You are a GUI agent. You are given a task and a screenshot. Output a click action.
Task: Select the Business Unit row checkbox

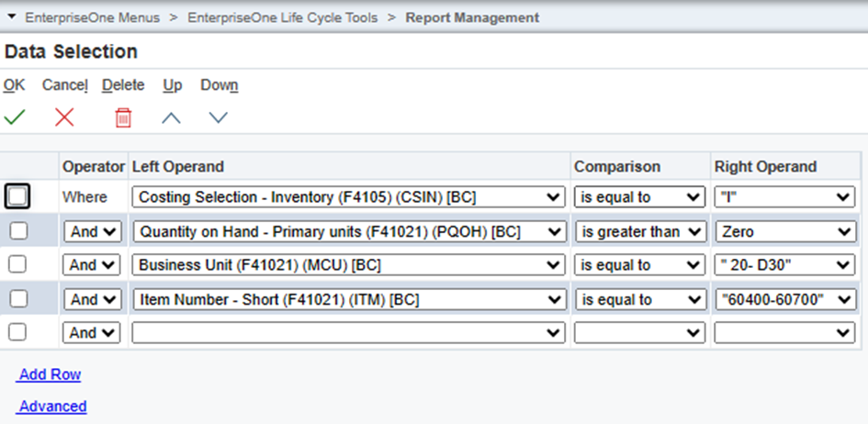click(x=18, y=265)
